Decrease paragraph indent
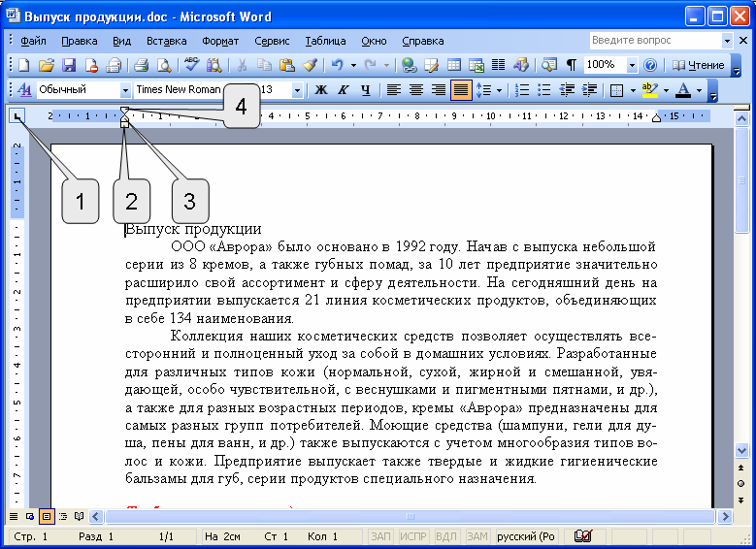The height and width of the screenshot is (549, 756). click(x=567, y=89)
